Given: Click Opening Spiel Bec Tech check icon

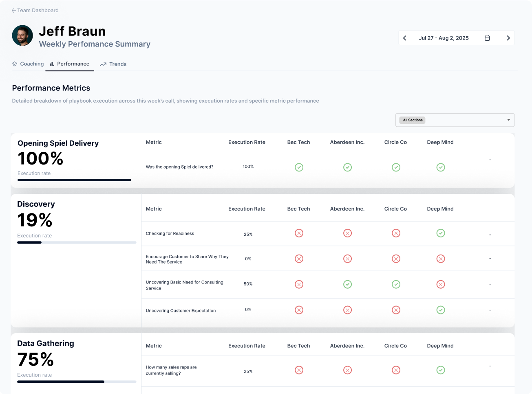Looking at the screenshot, I should coord(299,167).
